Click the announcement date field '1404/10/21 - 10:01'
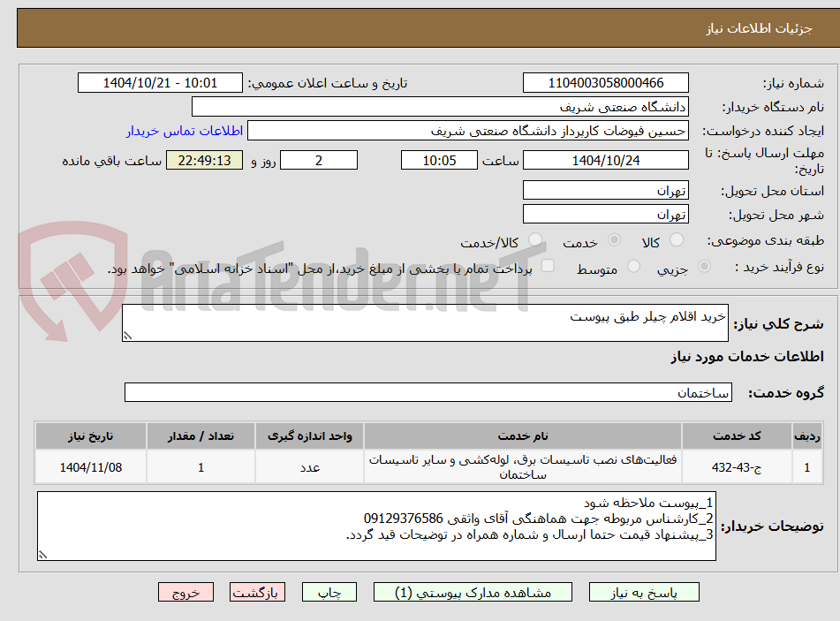Image resolution: width=840 pixels, height=621 pixels. coord(160,83)
